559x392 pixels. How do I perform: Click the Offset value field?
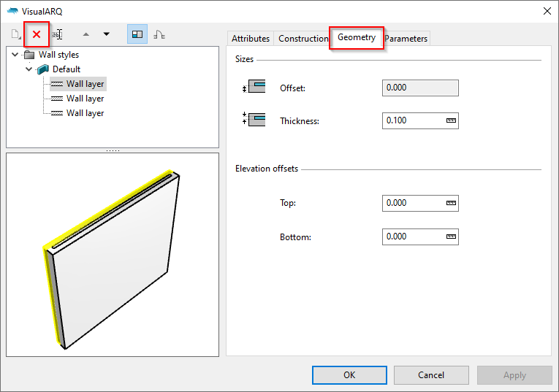[420, 88]
